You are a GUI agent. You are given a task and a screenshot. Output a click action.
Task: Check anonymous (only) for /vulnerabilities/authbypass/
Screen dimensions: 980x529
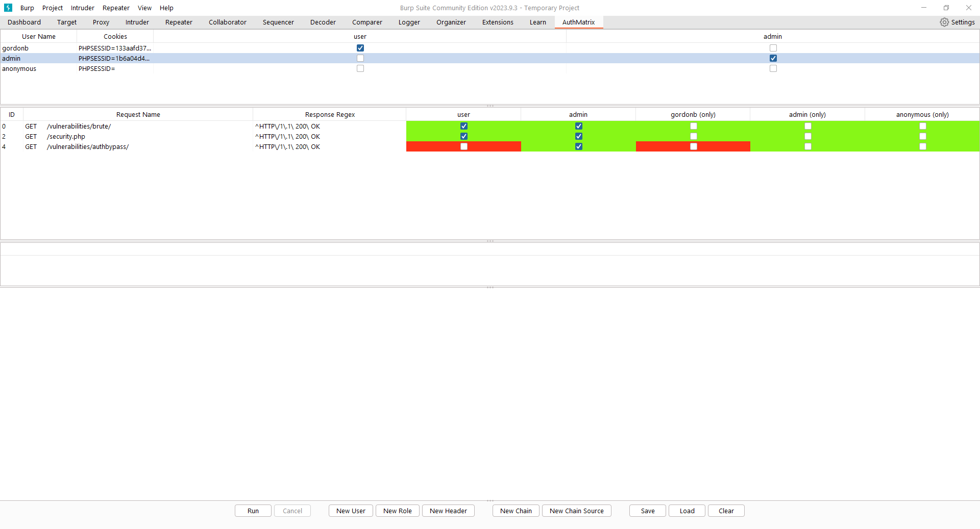click(923, 146)
